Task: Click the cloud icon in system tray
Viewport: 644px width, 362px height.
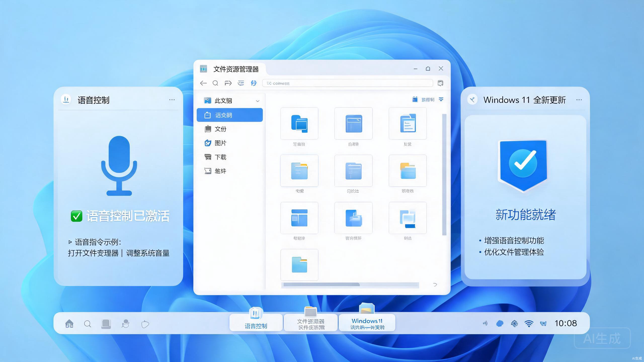Action: click(x=500, y=324)
